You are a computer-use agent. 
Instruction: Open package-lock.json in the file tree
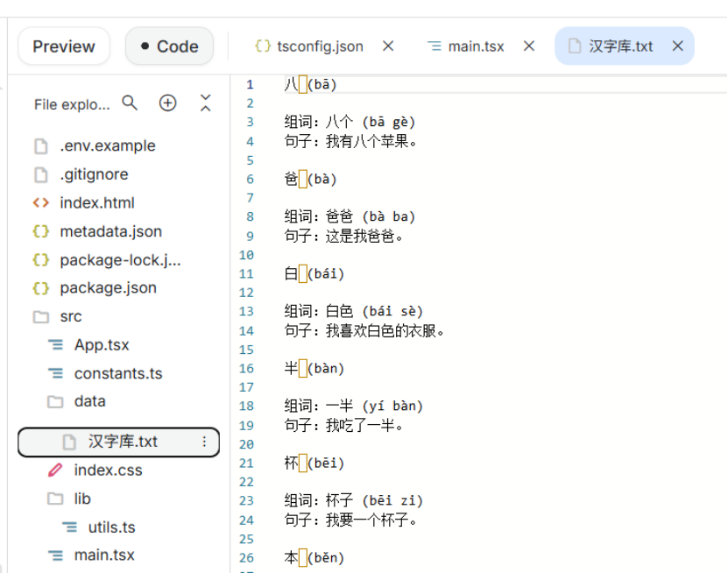[120, 260]
